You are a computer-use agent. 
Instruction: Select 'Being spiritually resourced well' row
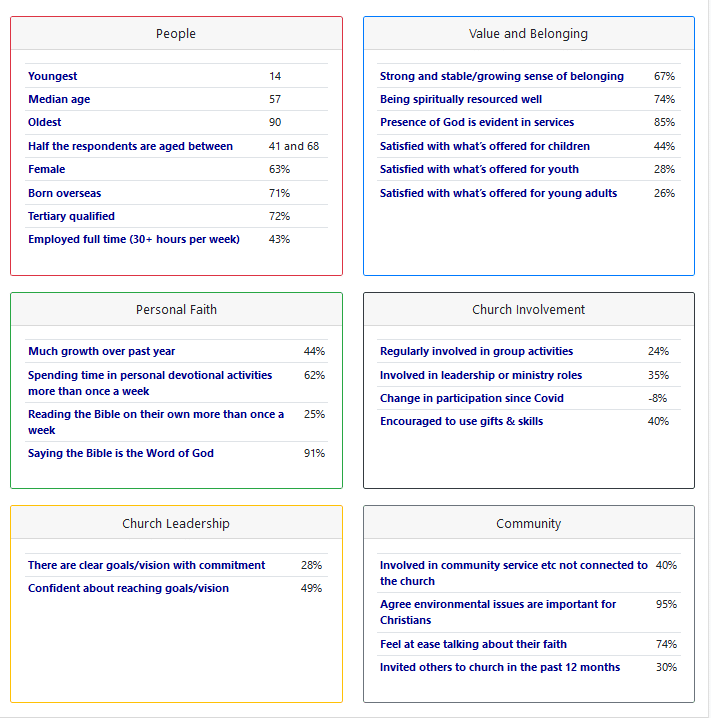tap(461, 99)
